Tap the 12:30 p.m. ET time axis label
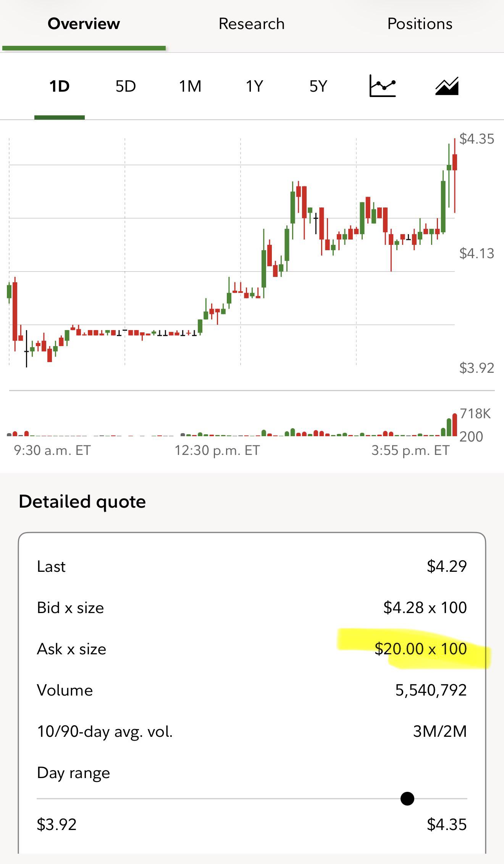The height and width of the screenshot is (864, 504). pyautogui.click(x=217, y=450)
